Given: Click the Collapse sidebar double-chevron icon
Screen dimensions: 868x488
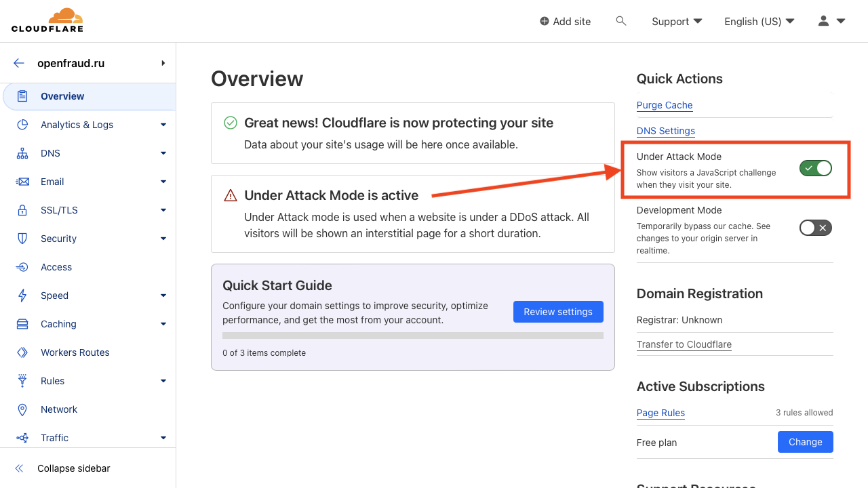Looking at the screenshot, I should (x=19, y=468).
